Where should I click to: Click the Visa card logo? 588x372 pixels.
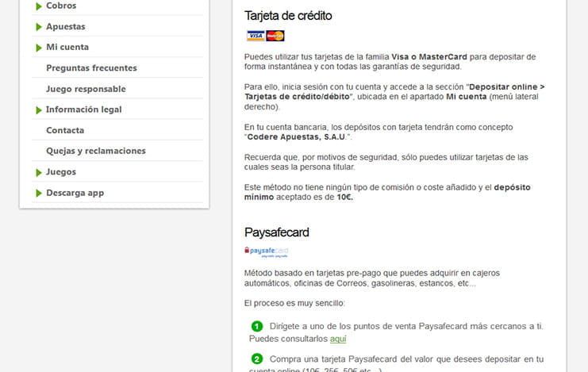click(256, 36)
